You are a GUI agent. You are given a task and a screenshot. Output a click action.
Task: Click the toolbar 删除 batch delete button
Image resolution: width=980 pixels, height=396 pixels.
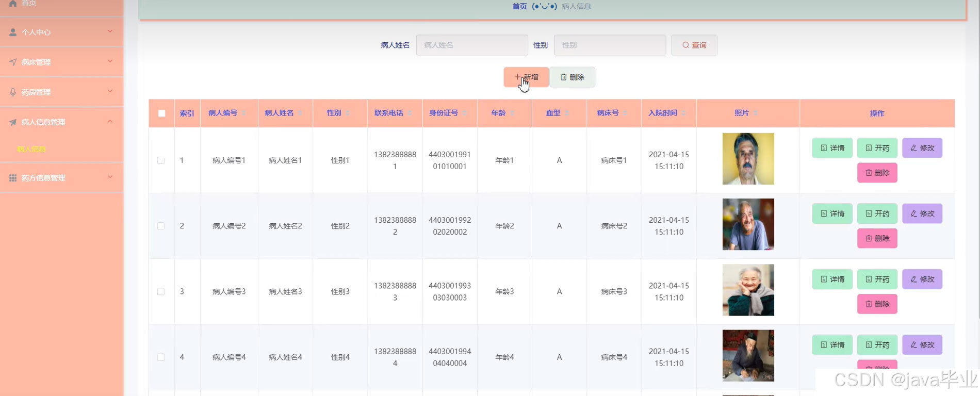tap(572, 77)
